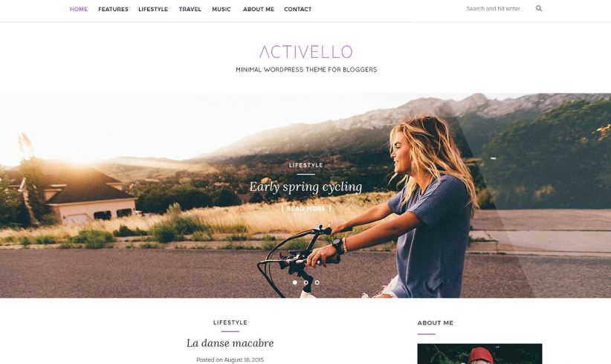611x364 pixels.
Task: Open the About Me sidebar photo
Action: point(479,354)
